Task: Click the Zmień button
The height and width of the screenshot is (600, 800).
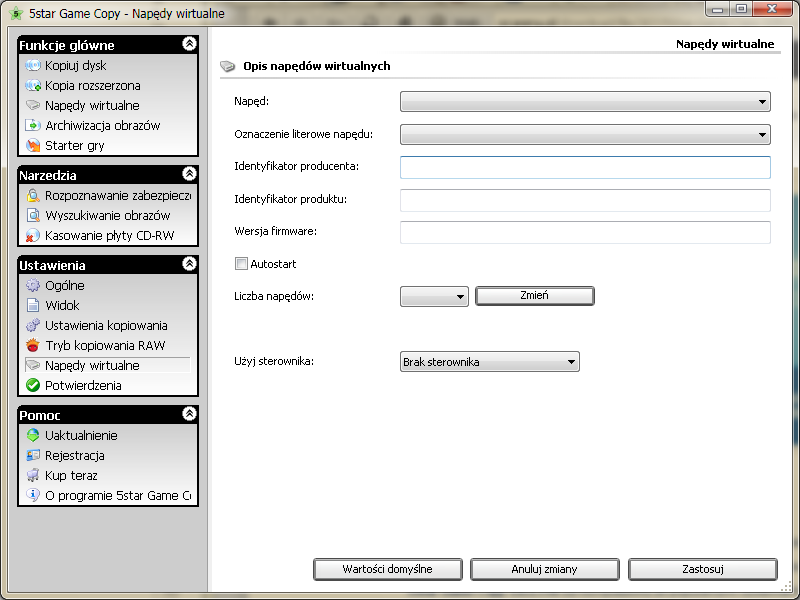Action: point(535,296)
